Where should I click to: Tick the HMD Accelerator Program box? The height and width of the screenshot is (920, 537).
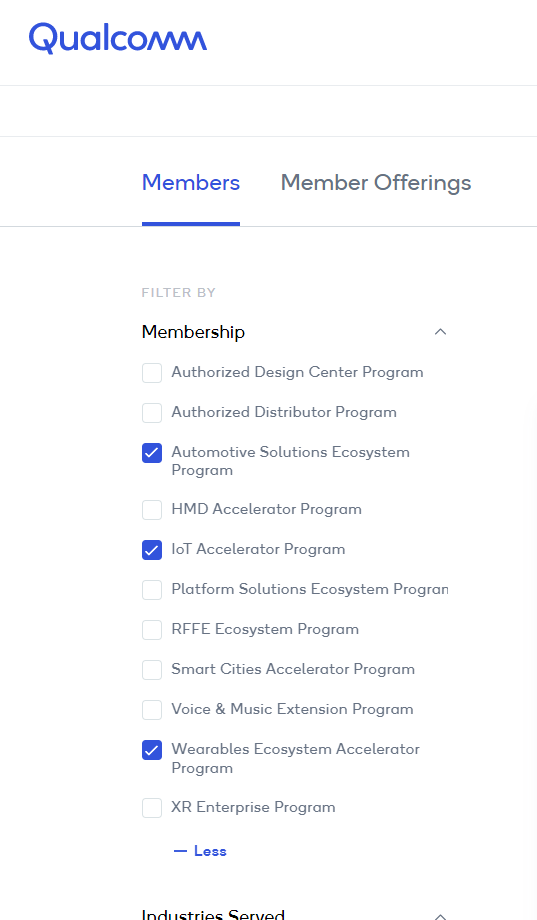152,509
